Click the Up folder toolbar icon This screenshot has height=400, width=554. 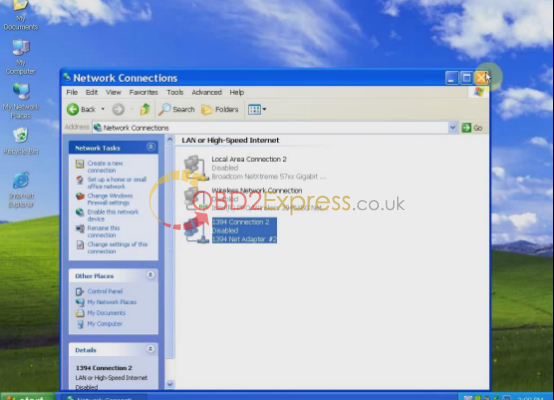pos(145,110)
